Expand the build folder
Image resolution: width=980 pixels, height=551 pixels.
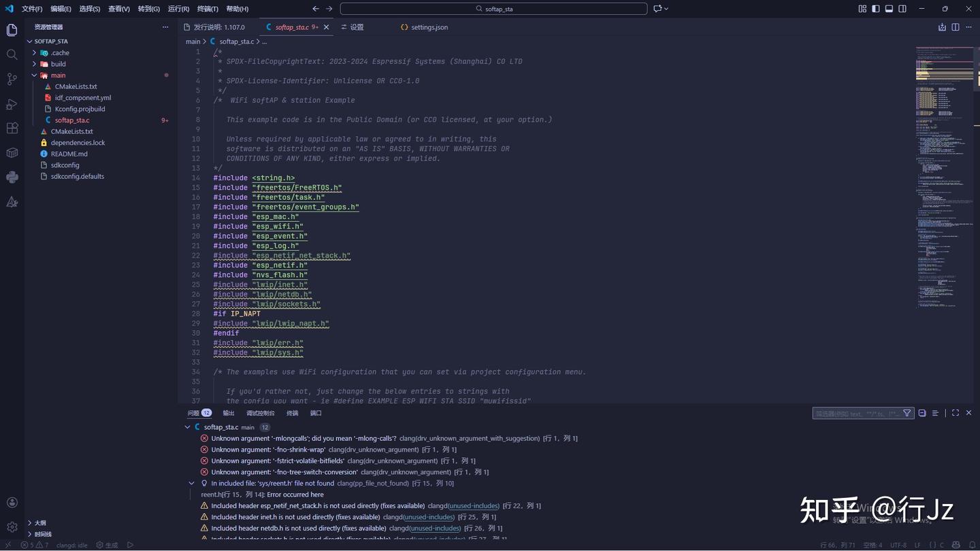34,64
